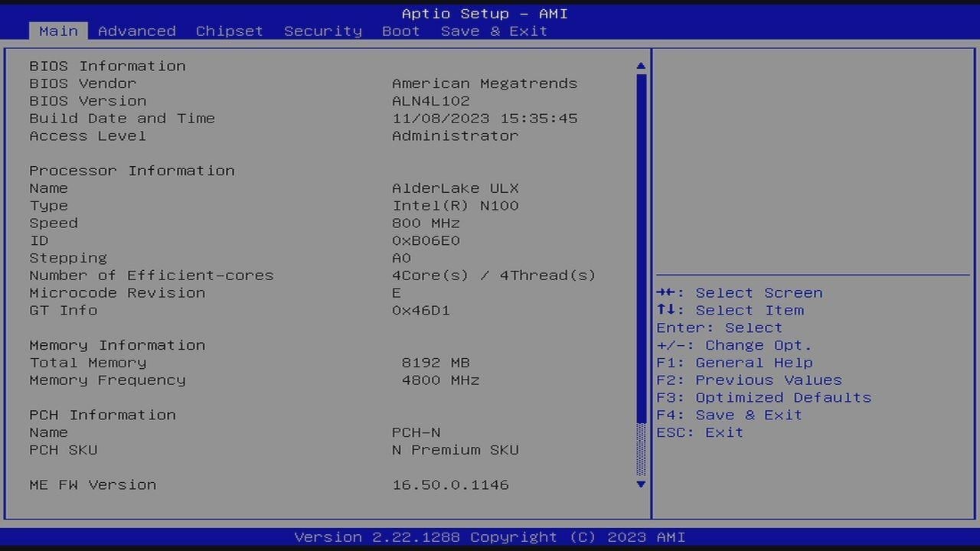Click the Build Date and Time label
This screenshot has height=551, width=980.
[122, 119]
